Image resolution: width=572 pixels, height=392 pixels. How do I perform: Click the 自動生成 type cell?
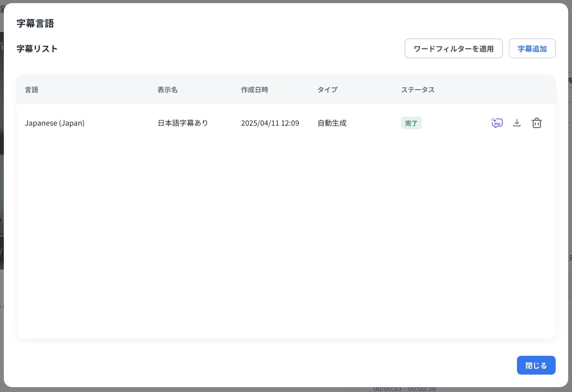point(332,123)
